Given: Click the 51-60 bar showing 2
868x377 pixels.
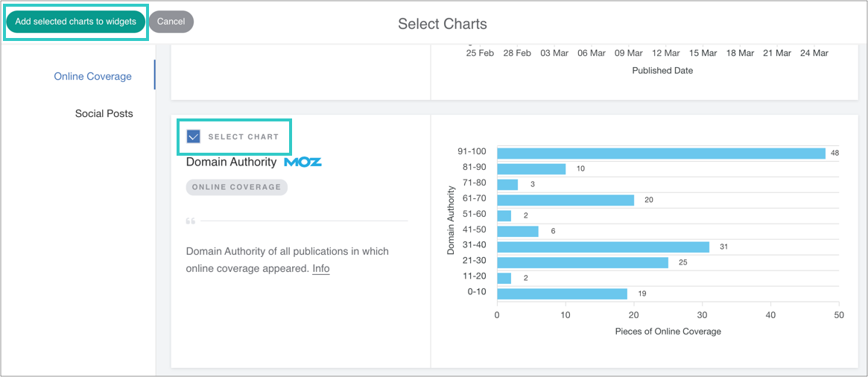Looking at the screenshot, I should [x=504, y=215].
